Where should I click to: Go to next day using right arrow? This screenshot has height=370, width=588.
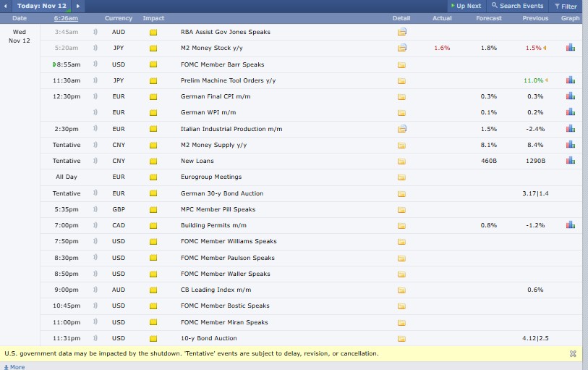(x=78, y=6)
